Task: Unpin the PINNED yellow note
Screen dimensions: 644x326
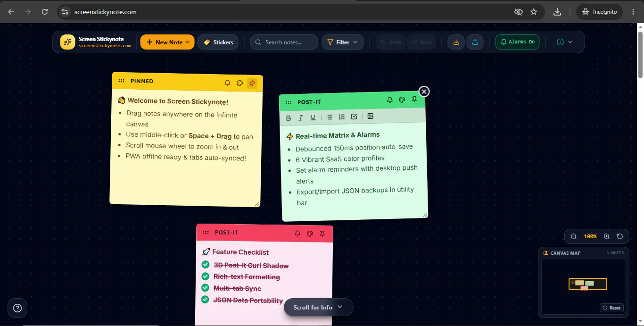Action: click(x=252, y=84)
